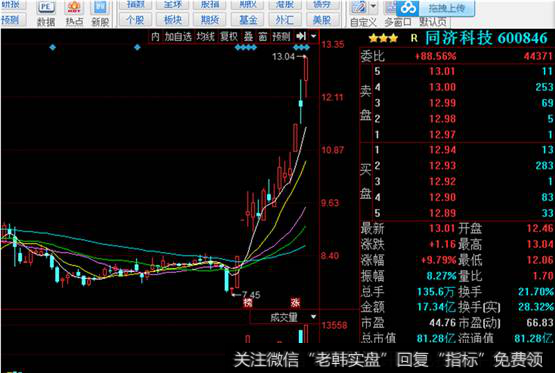Click the 涨幅 +9.79% value
555x373 pixels.
tap(438, 260)
